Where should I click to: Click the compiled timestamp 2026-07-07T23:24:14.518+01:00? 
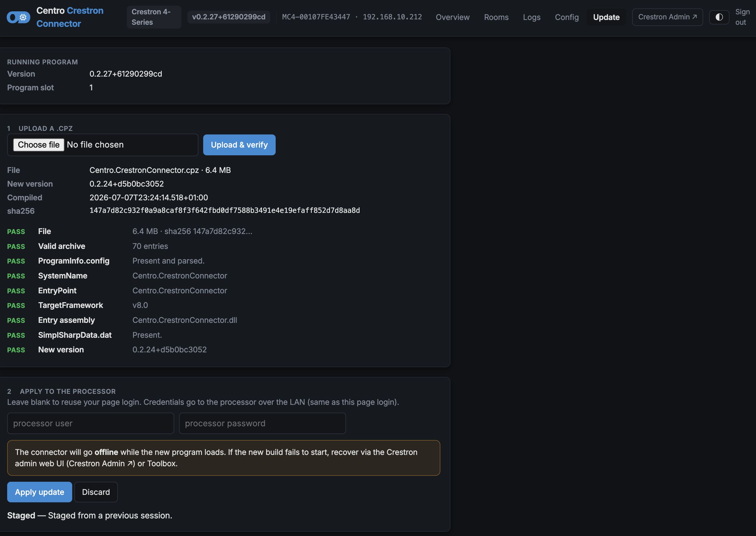pos(149,198)
